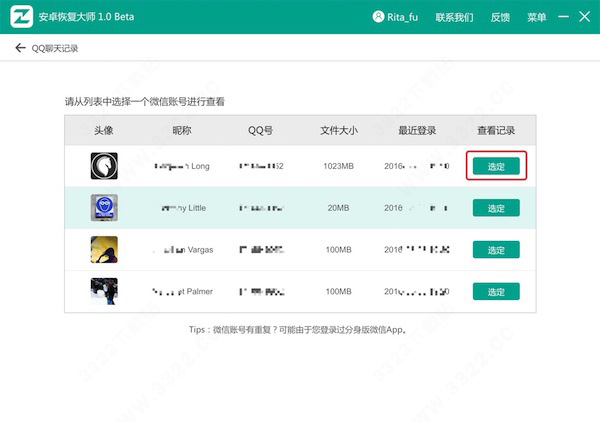The width and height of the screenshot is (600, 422).
Task: Go back using the left arrow icon
Action: 20,48
